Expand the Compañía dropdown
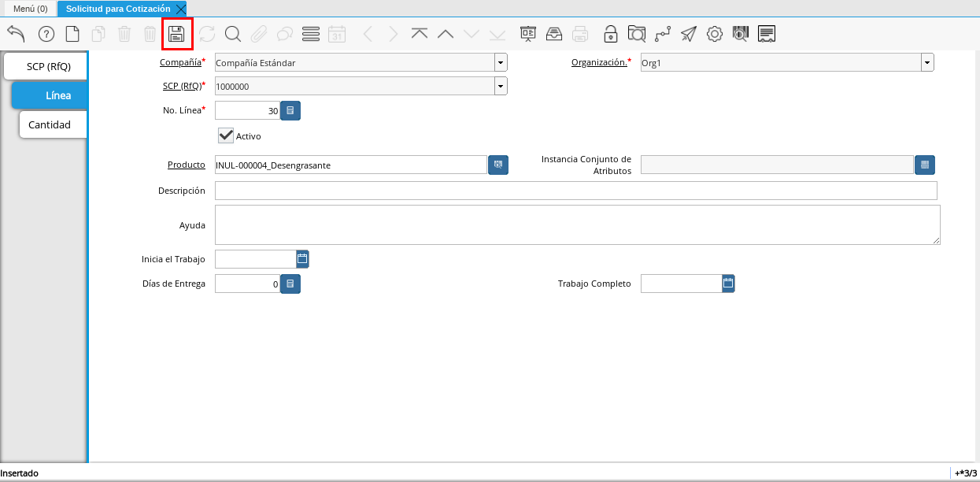 coord(501,63)
